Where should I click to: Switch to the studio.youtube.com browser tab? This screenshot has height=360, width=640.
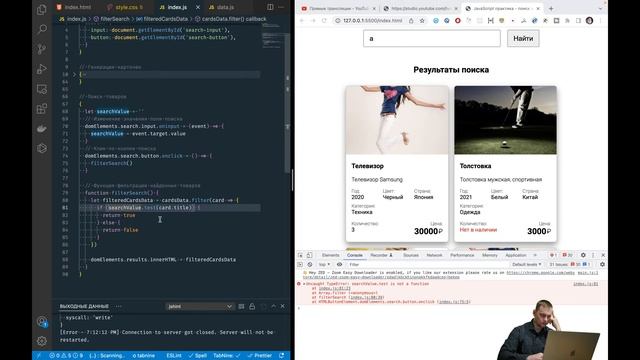[x=420, y=8]
